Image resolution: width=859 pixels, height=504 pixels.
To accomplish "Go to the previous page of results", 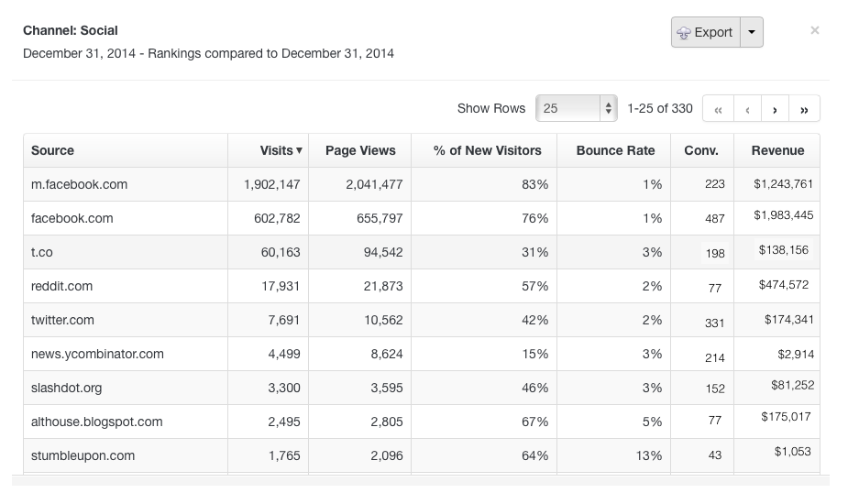I will [747, 109].
